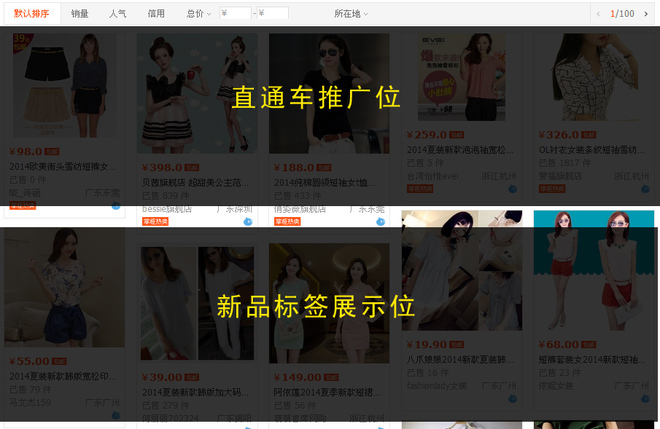
Task: Open the ¥55.00 floral top thumbnail
Action: (64, 288)
